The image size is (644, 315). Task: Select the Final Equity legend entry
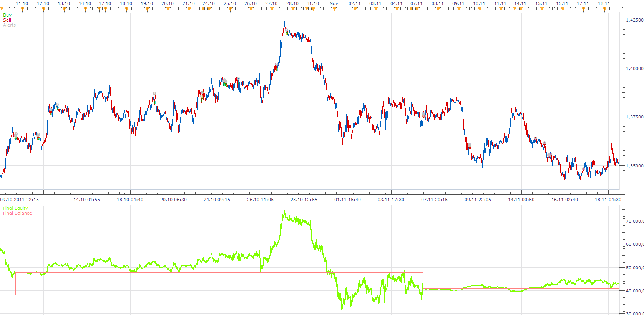click(15, 208)
